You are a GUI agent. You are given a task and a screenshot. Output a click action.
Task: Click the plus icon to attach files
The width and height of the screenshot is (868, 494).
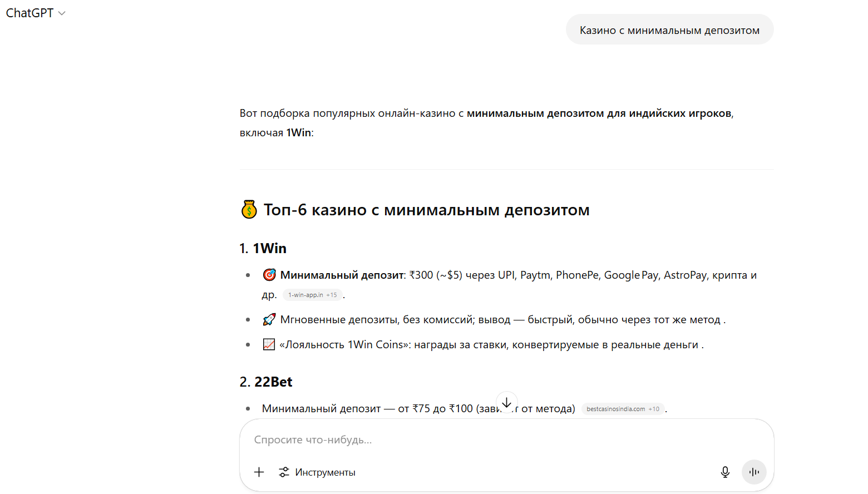[259, 472]
